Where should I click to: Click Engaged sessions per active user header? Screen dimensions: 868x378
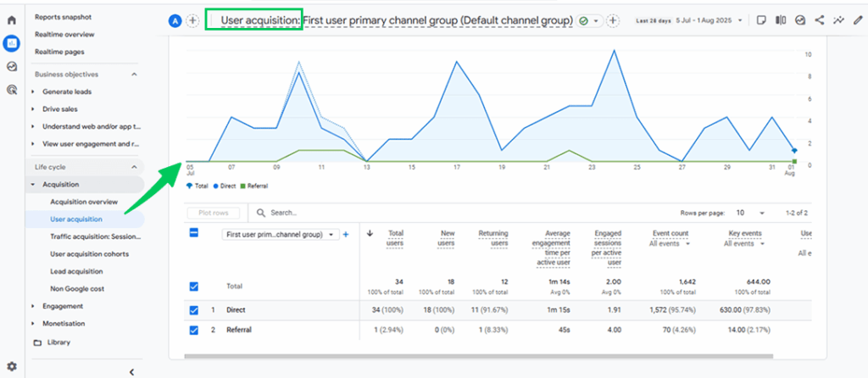coord(607,248)
